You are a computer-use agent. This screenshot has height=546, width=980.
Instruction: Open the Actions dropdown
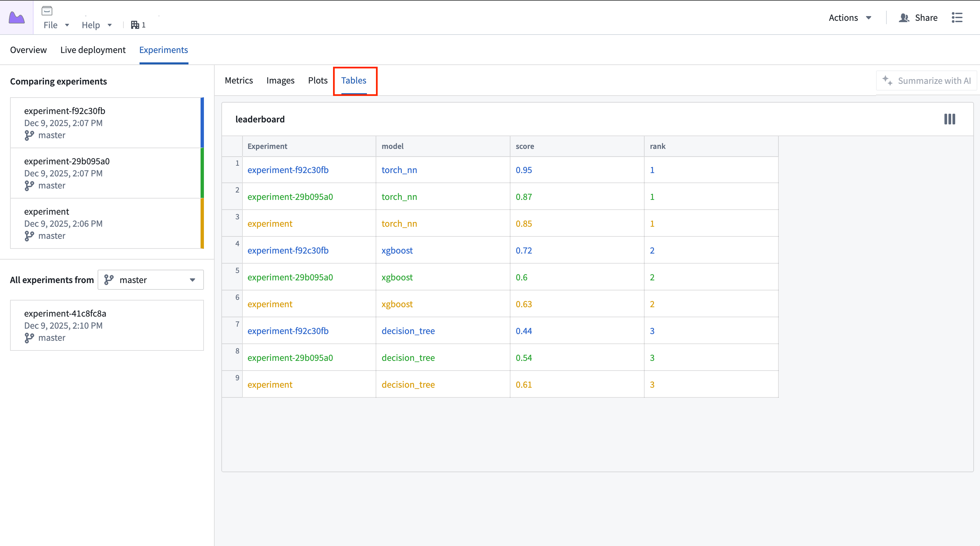(x=850, y=17)
